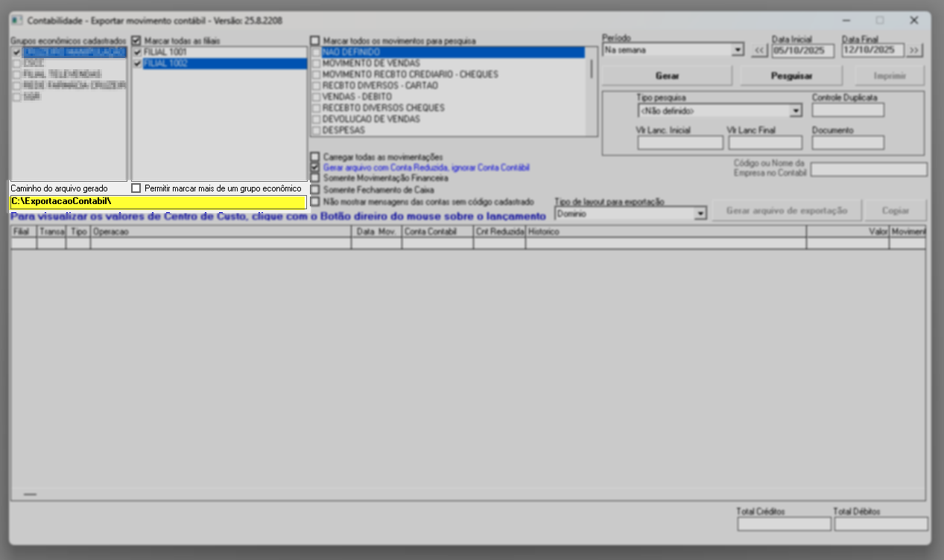Uncheck FILIAL 1001 checkbox
The width and height of the screenshot is (944, 560).
click(137, 53)
